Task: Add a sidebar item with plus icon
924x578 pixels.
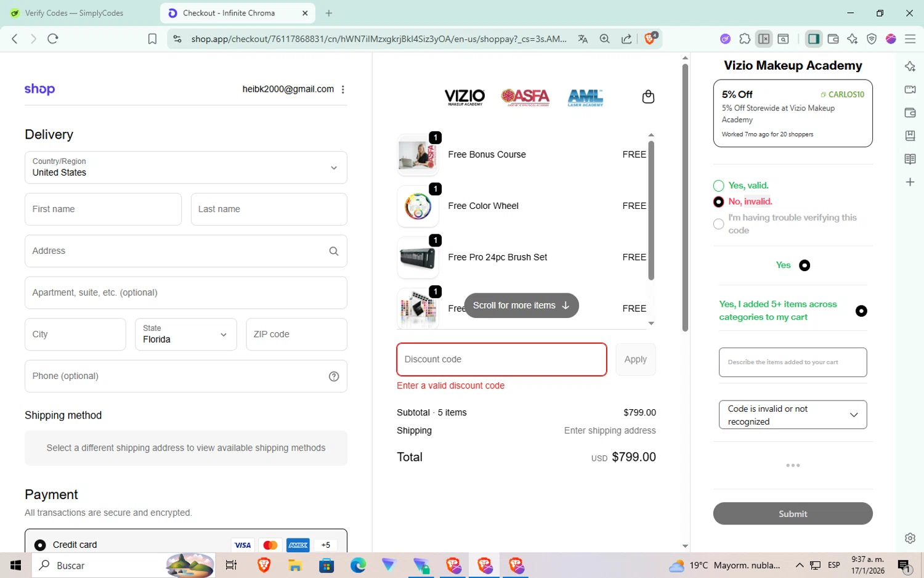Action: click(x=910, y=182)
